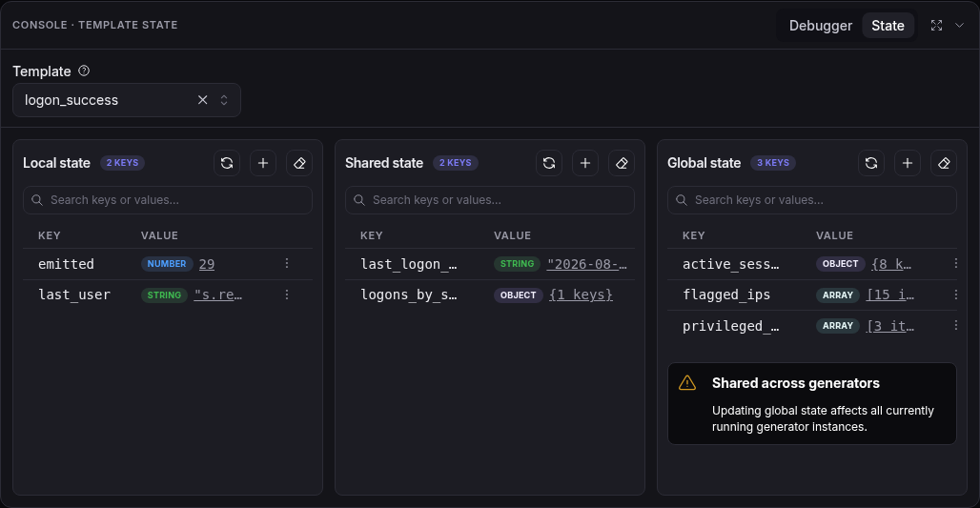Edit the last_user string value
Viewport: 980px width, 508px height.
[218, 295]
